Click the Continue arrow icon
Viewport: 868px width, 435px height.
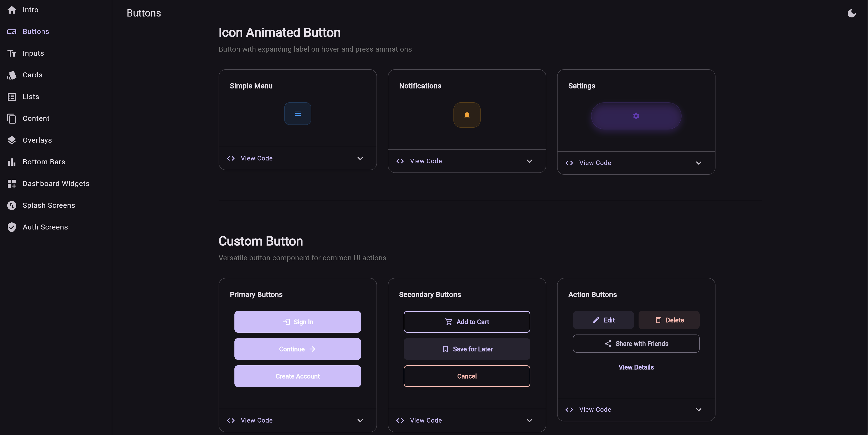pyautogui.click(x=312, y=349)
